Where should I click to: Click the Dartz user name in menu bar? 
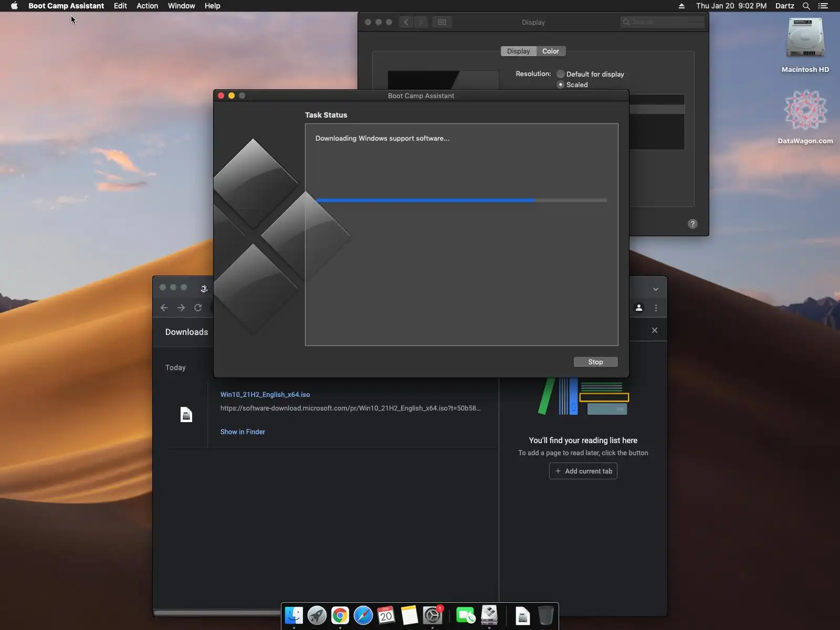784,6
